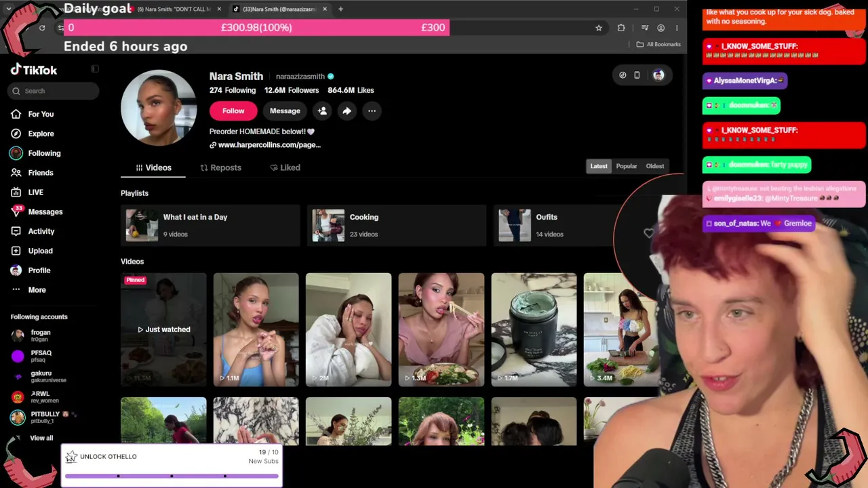Screen dimensions: 868x488
Task: Open PITBULLY followed account
Action: click(x=45, y=417)
